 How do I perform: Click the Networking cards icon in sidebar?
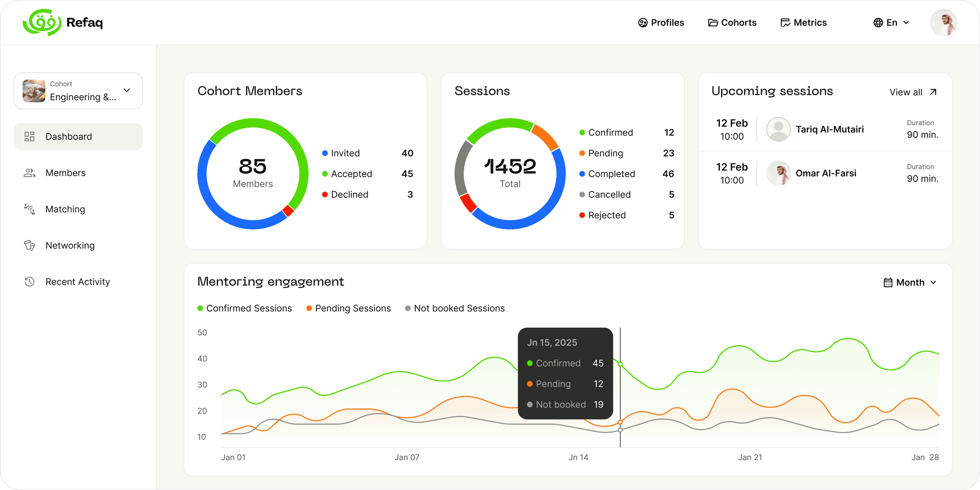(29, 245)
